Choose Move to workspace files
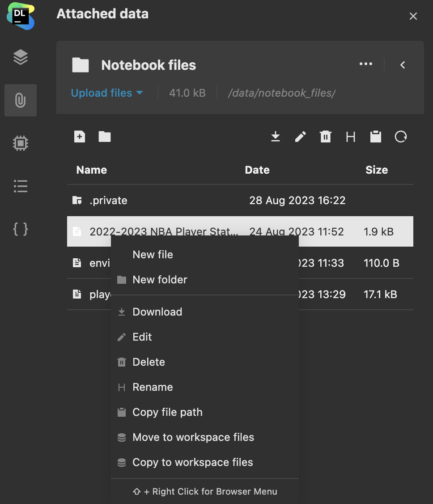This screenshot has height=504, width=433. 193,437
